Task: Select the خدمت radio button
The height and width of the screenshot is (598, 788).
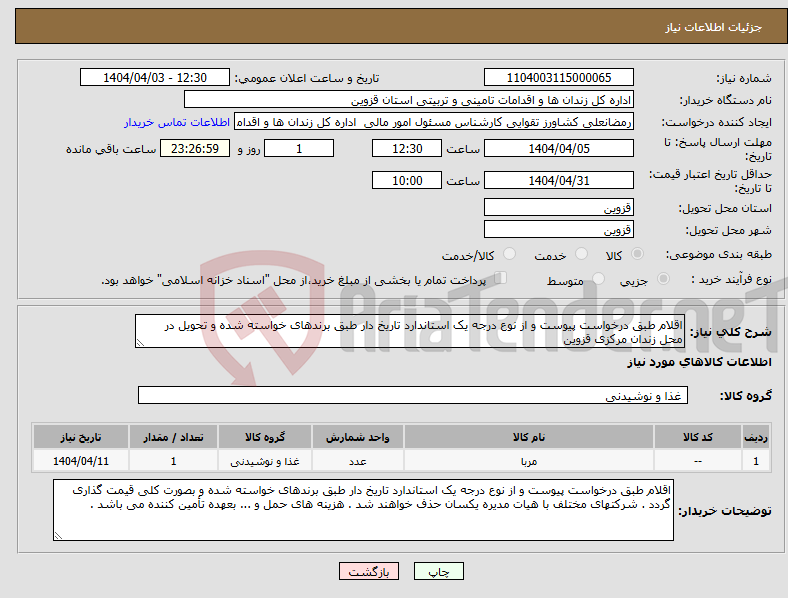Action: click(x=581, y=254)
